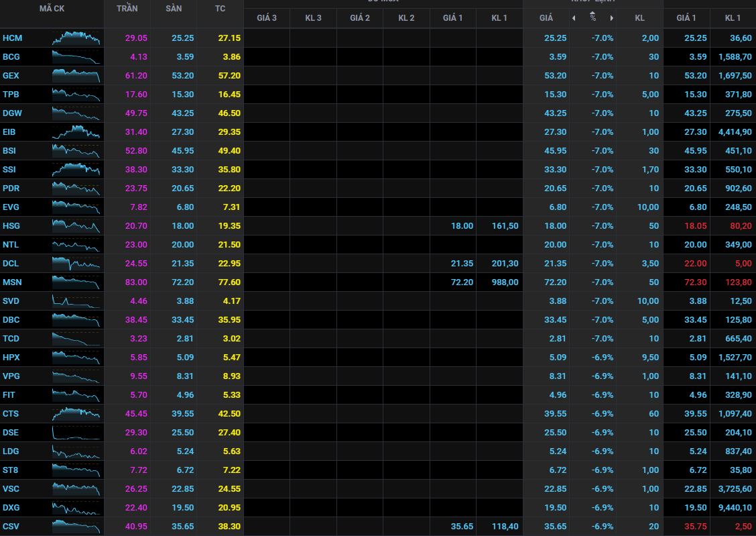Click the left arrow beside the % column
Image resolution: width=756 pixels, height=536 pixels.
573,18
